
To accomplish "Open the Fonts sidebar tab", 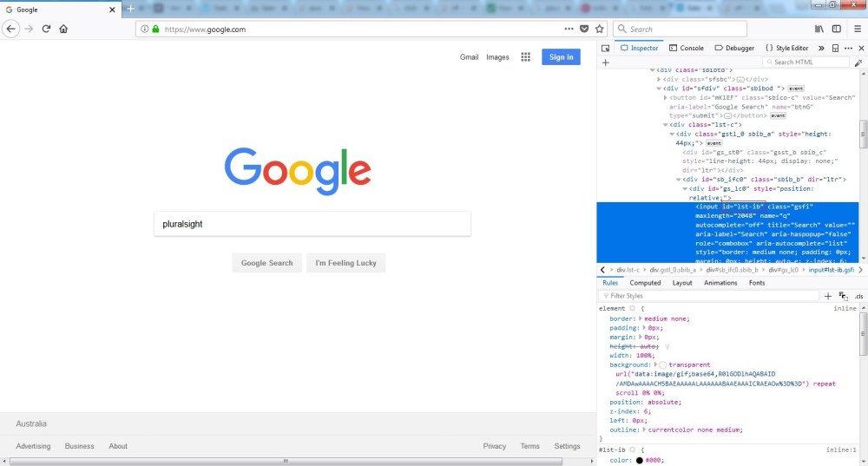I will 757,283.
